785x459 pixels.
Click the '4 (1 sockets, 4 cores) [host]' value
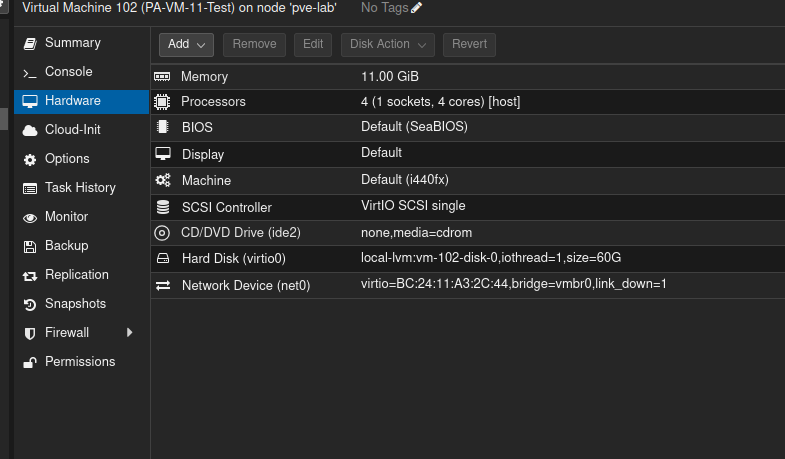coord(441,102)
